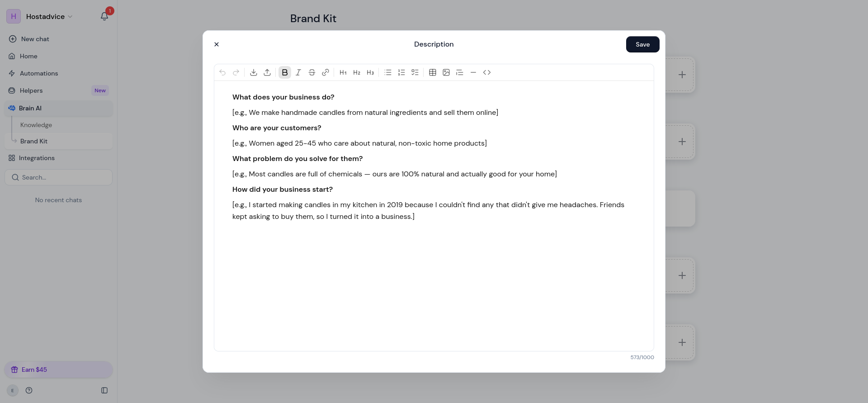
Task: Toggle Strikethrough formatting
Action: coord(312,72)
